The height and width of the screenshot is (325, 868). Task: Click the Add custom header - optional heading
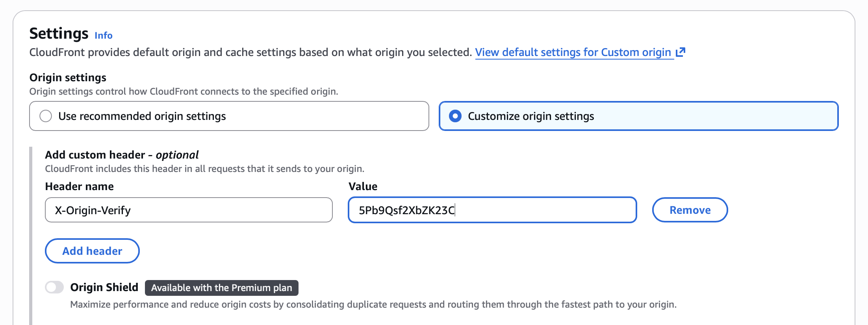click(x=122, y=155)
